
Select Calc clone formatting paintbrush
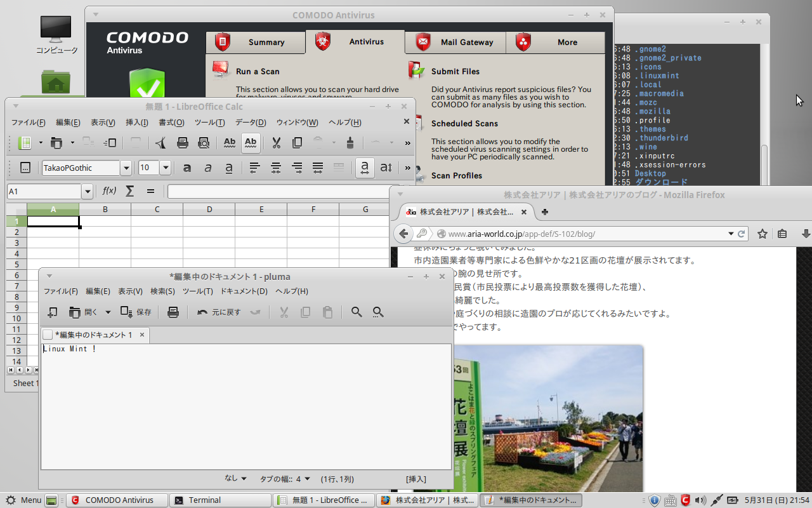(x=350, y=143)
